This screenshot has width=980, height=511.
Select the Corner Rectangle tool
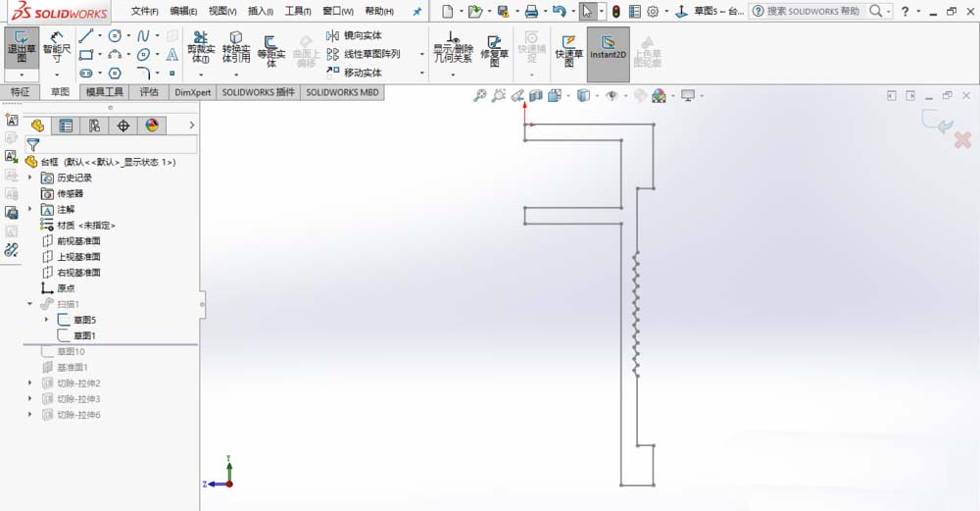pyautogui.click(x=85, y=55)
